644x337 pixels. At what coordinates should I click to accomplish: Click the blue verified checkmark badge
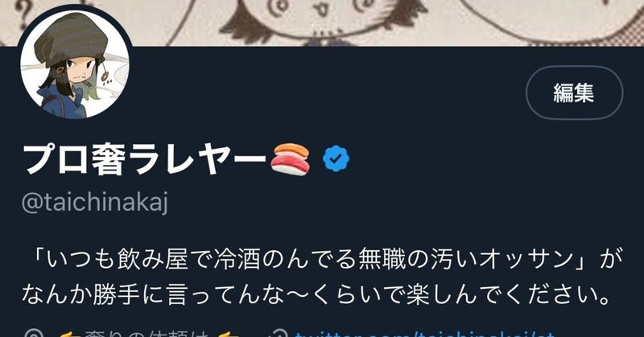point(336,158)
